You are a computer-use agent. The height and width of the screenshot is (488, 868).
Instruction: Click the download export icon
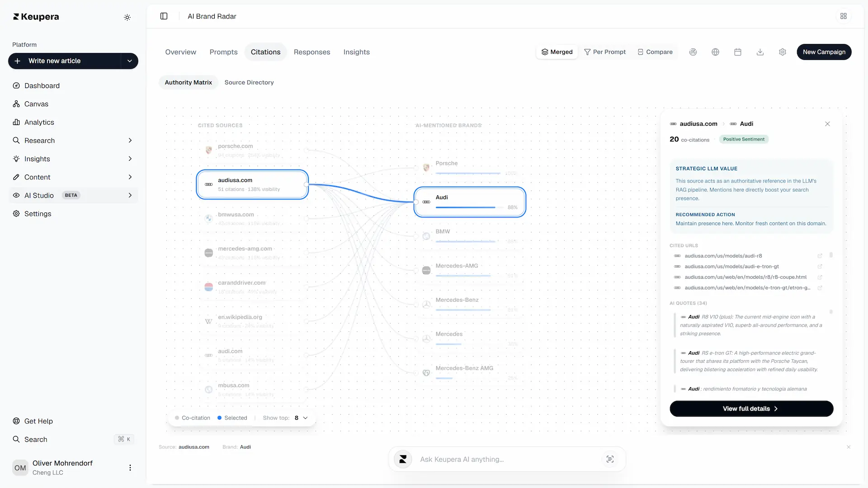(760, 52)
